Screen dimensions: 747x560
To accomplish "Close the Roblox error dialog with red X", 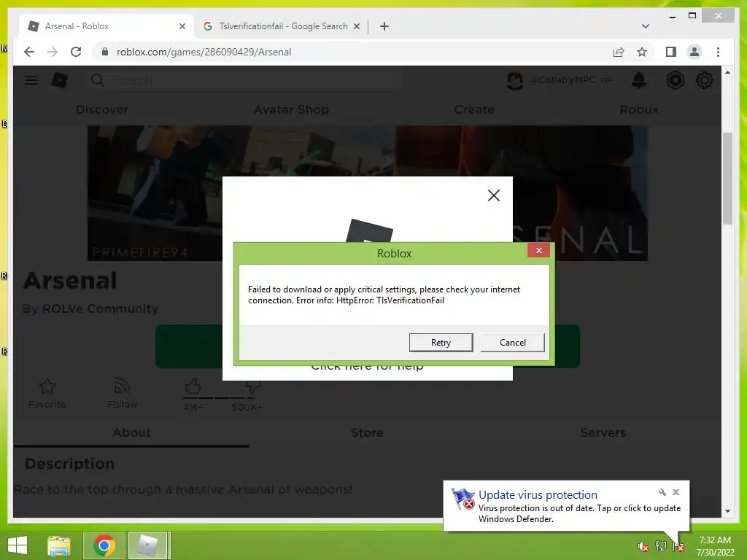I will pyautogui.click(x=539, y=251).
